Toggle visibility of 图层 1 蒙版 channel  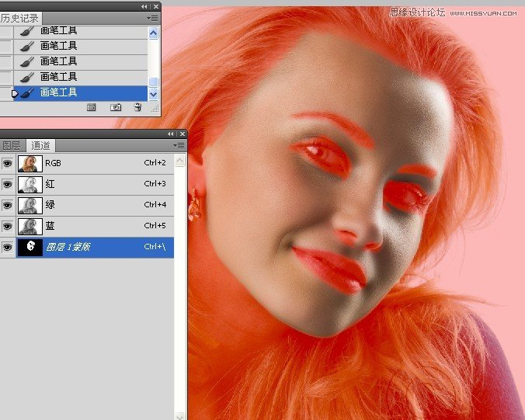pos(7,248)
